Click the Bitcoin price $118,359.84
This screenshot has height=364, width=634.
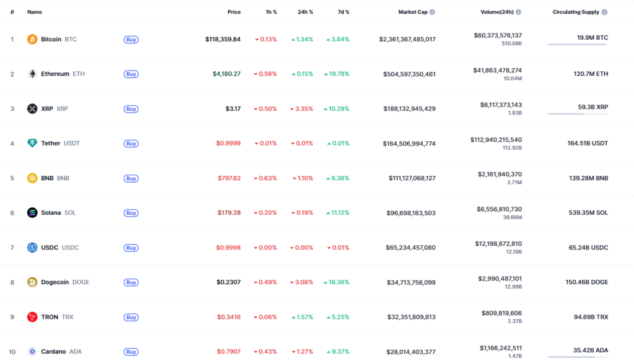point(223,39)
